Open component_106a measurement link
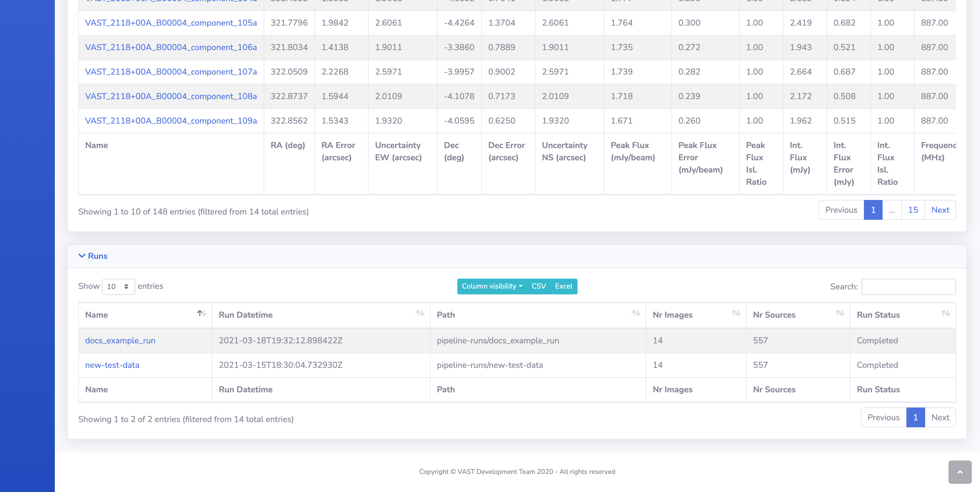980x492 pixels. tap(171, 47)
